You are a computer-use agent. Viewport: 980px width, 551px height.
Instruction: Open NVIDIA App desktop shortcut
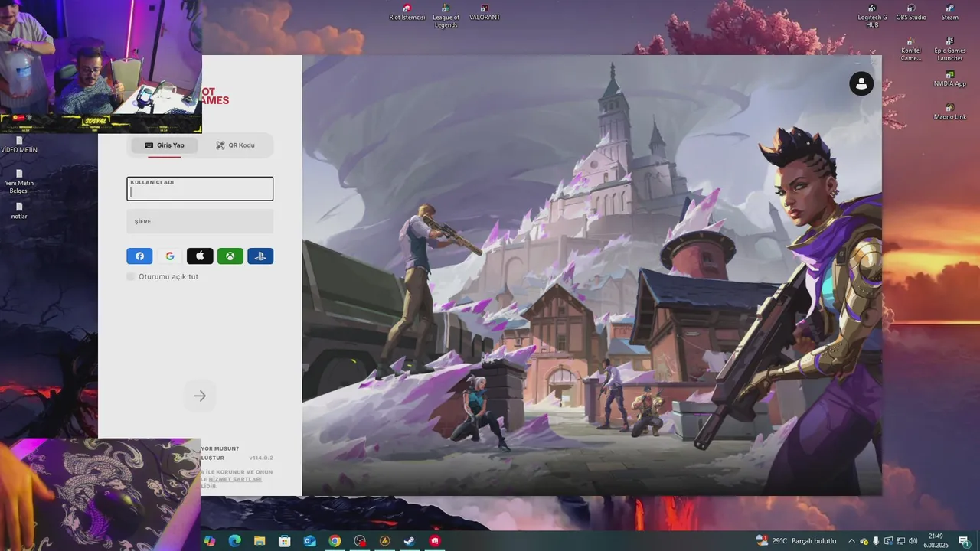pyautogui.click(x=950, y=79)
